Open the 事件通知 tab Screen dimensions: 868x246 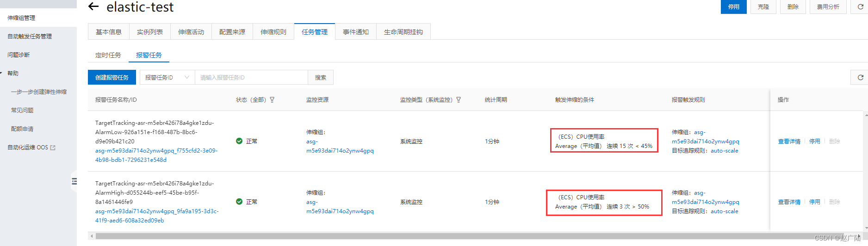356,32
